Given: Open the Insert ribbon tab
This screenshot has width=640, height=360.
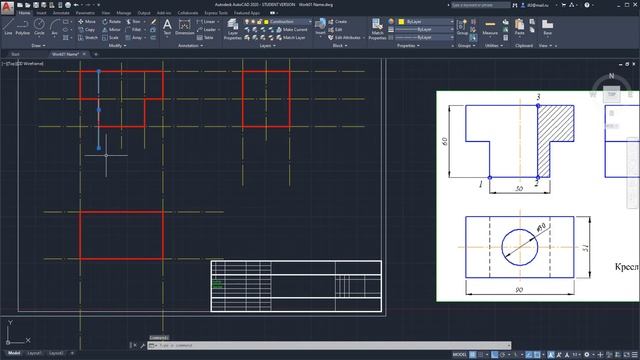Looking at the screenshot, I should 41,13.
